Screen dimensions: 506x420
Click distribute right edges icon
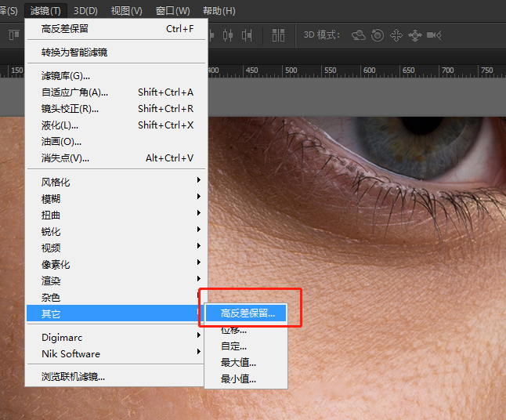[x=247, y=35]
